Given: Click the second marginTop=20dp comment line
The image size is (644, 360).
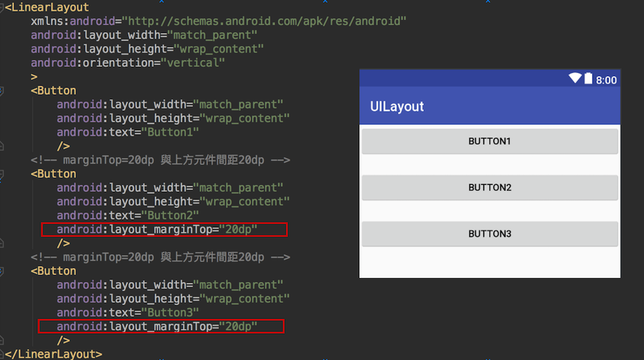Looking at the screenshot, I should (160, 257).
